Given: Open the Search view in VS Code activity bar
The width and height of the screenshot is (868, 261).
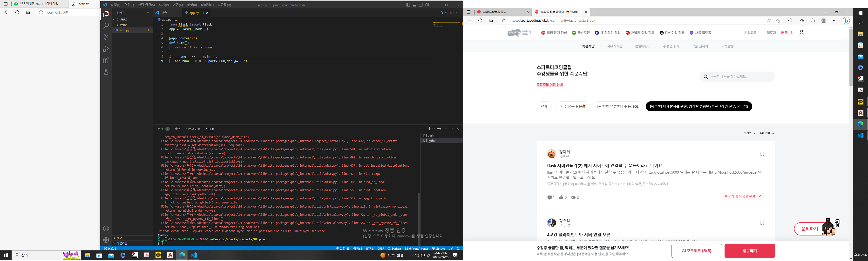Looking at the screenshot, I should 106,26.
